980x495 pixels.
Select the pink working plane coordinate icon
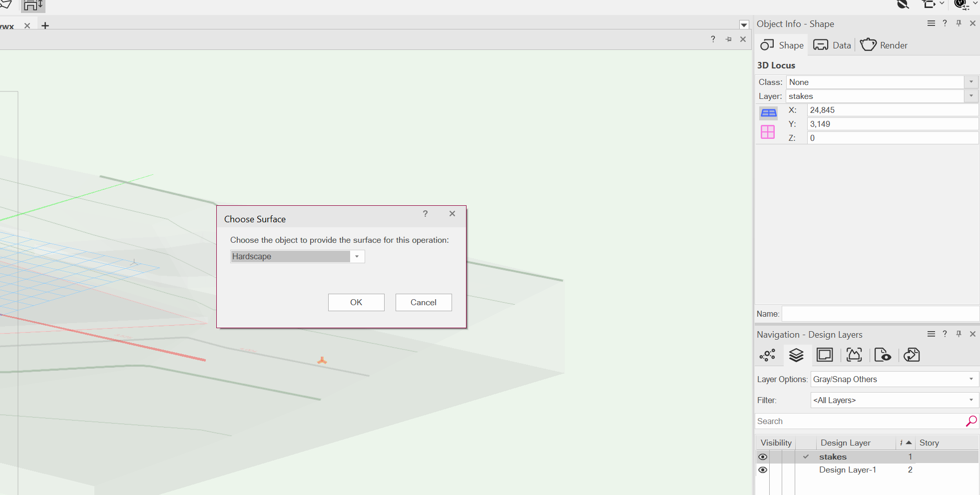click(x=768, y=132)
